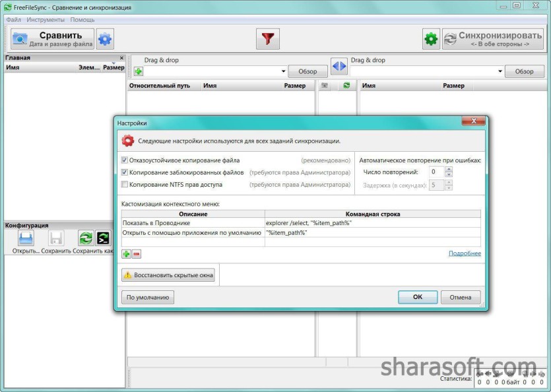Click the Командная строка column header
The width and height of the screenshot is (551, 392).
373,214
